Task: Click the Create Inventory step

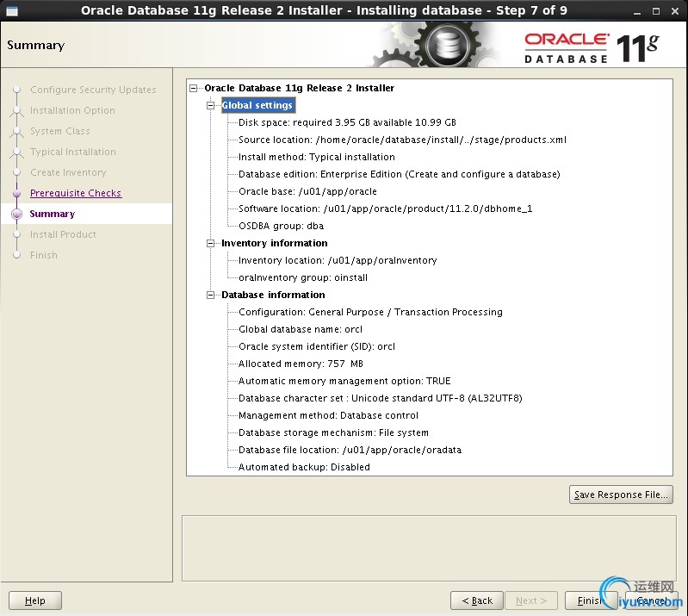Action: coord(68,172)
